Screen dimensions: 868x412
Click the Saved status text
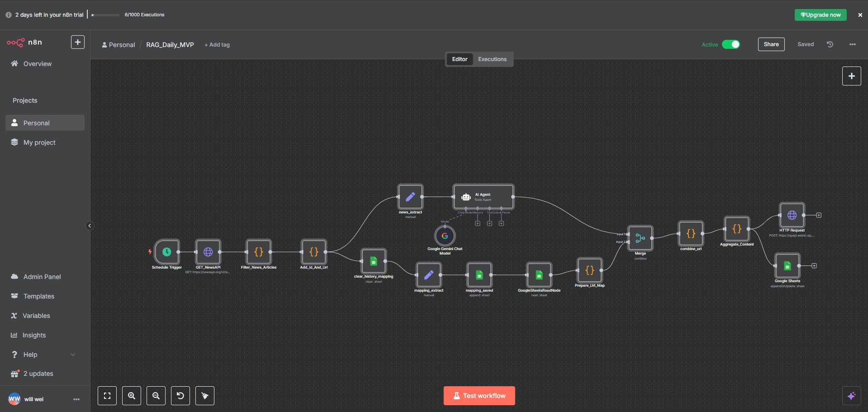point(806,44)
